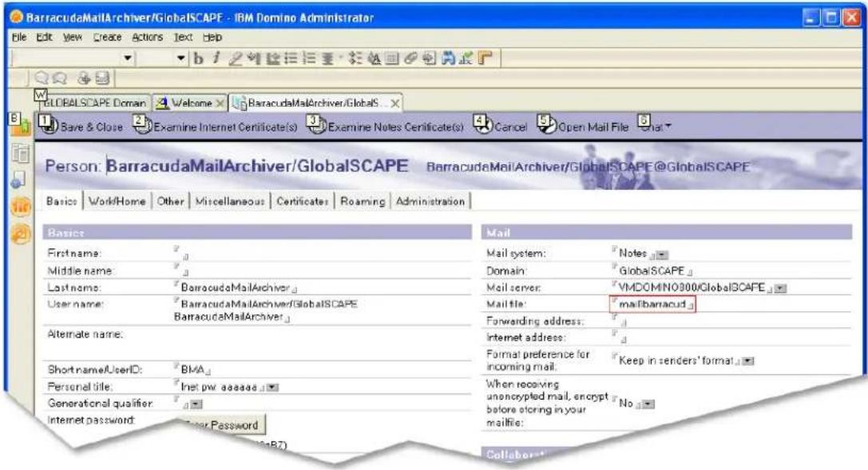
Task: Open the Generational qualifier dropdown arrow
Action: point(196,405)
